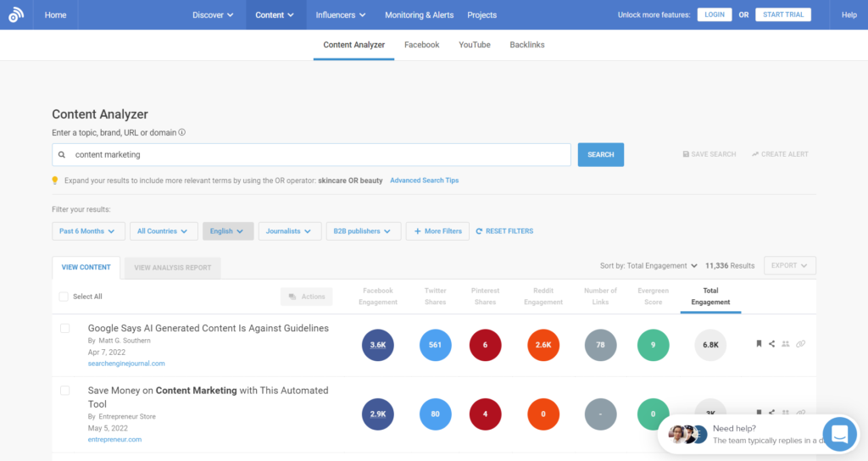Click into the content marketing search field
Screen dimensions: 868x461
tap(318, 155)
